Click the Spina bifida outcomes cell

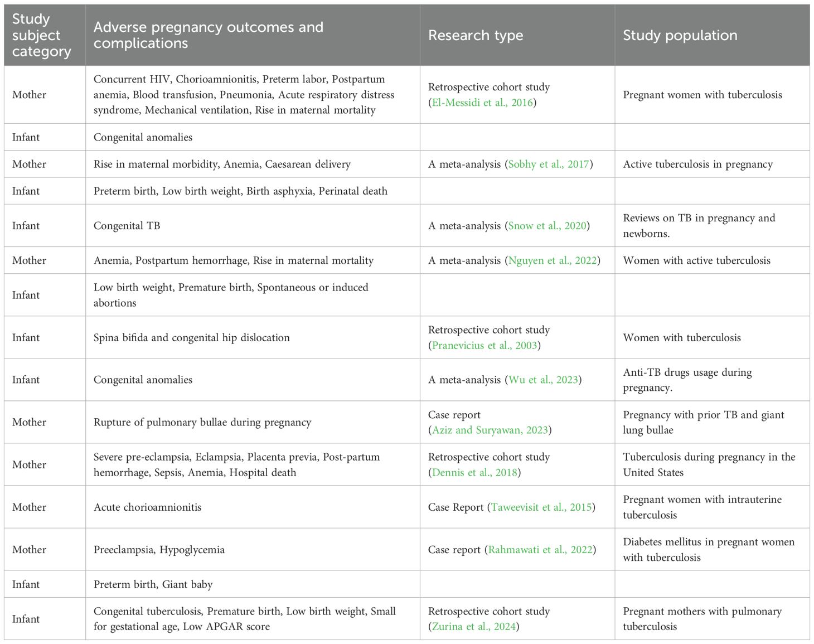pos(191,337)
